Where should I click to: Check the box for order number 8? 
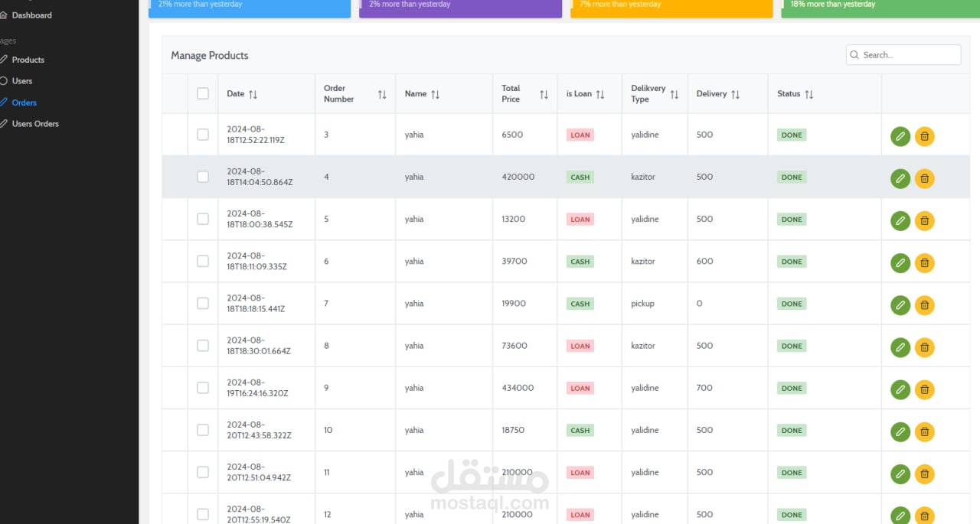point(203,346)
